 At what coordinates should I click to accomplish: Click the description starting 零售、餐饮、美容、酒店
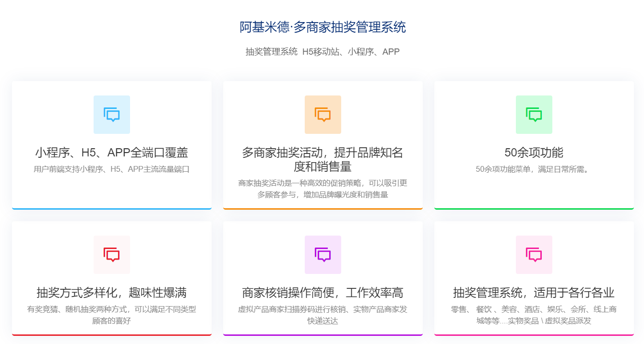[x=534, y=315]
